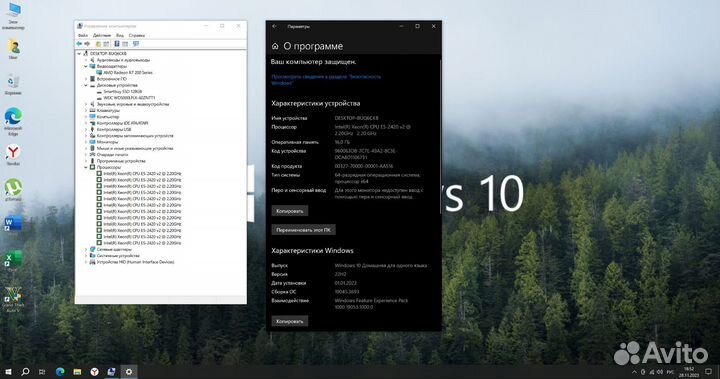The image size is (720, 379).
Task: Select Контроллеры запоминающих устройств category
Action: [135, 136]
